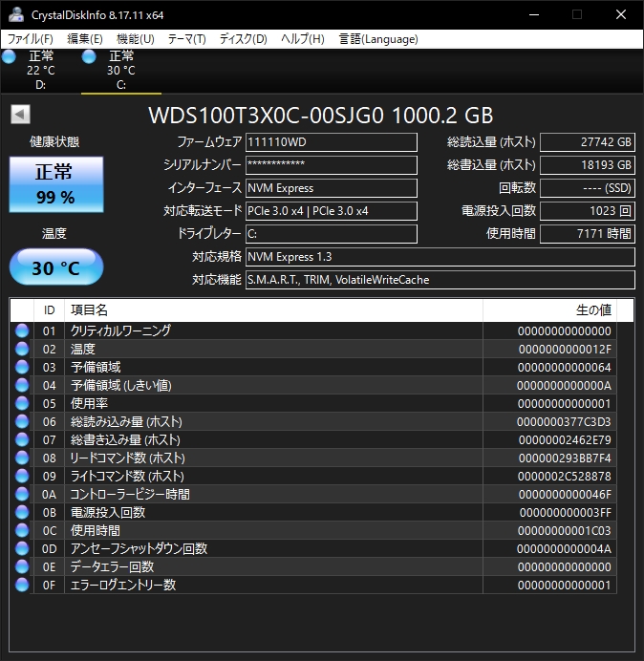Open the ファイル(F) menu
Screen dimensions: 644x661
pyautogui.click(x=31, y=39)
